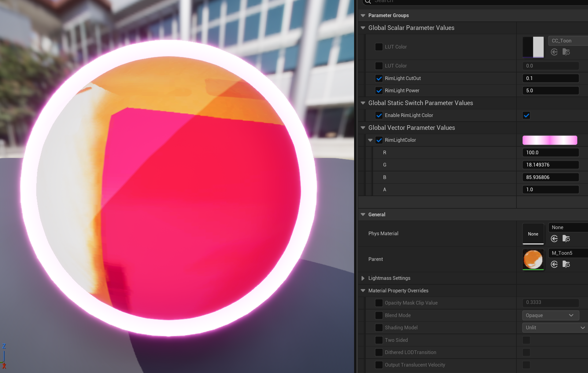
Task: Collapse the Material Property Overrides section
Action: point(363,291)
